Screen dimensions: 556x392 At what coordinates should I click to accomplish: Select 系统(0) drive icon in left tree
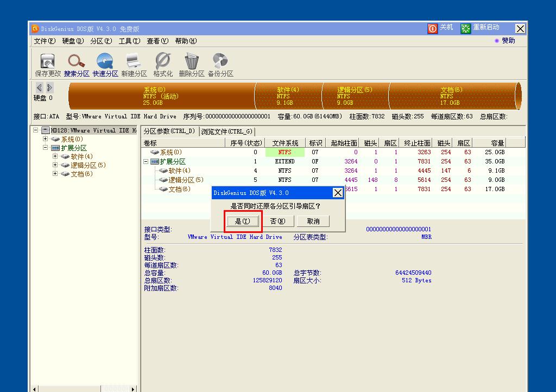[55, 140]
